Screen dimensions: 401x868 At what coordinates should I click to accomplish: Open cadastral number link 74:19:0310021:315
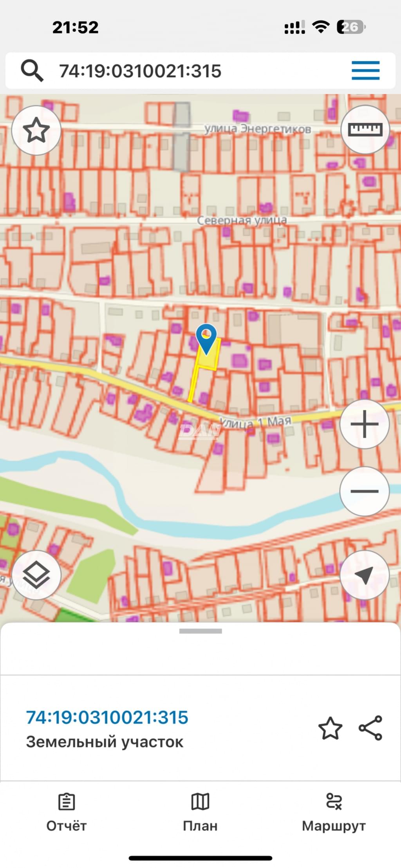click(x=107, y=717)
